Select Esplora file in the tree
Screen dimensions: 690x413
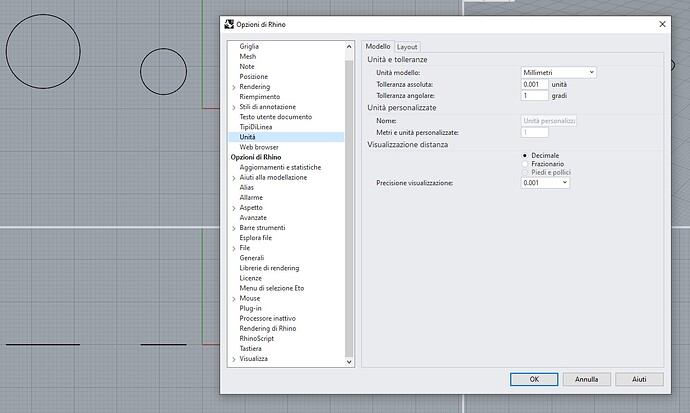255,238
